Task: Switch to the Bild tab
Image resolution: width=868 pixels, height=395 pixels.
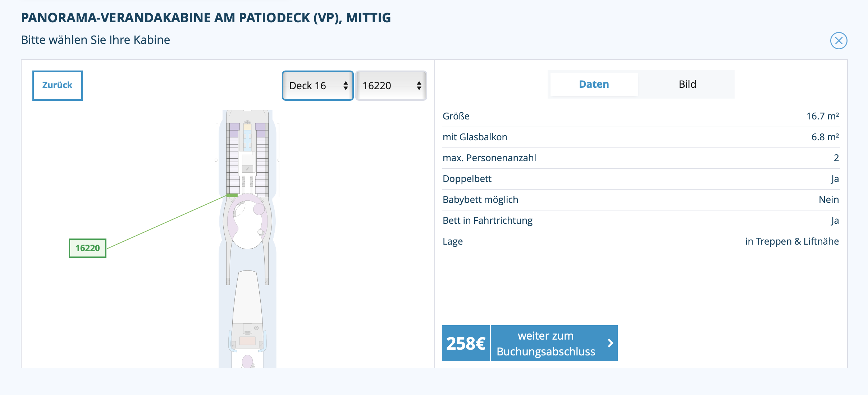Action: pyautogui.click(x=687, y=84)
